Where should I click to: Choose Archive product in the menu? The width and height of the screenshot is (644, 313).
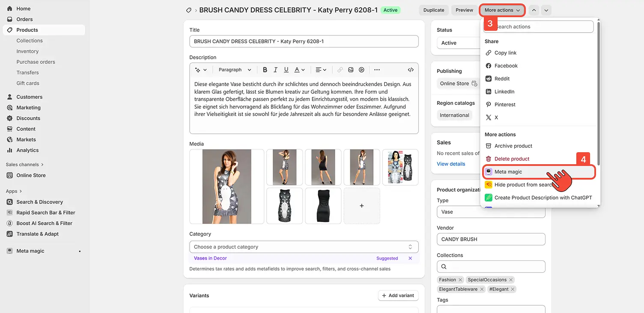coord(513,146)
